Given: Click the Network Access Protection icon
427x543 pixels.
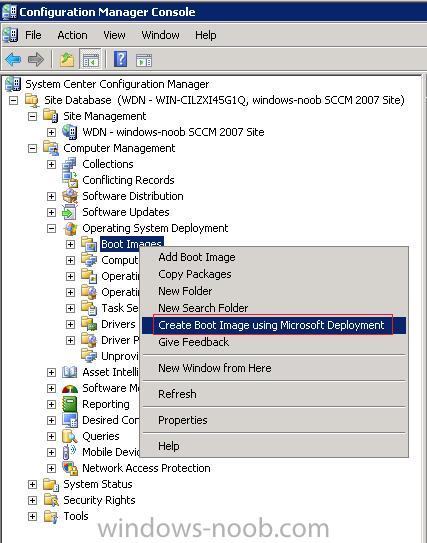Looking at the screenshot, I should tap(70, 468).
